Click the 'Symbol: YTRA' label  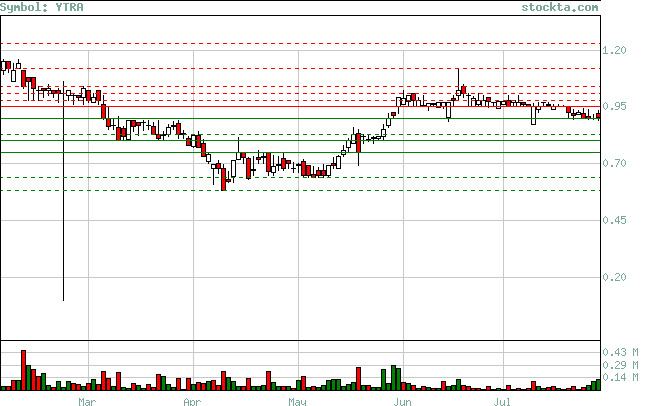[x=42, y=7]
